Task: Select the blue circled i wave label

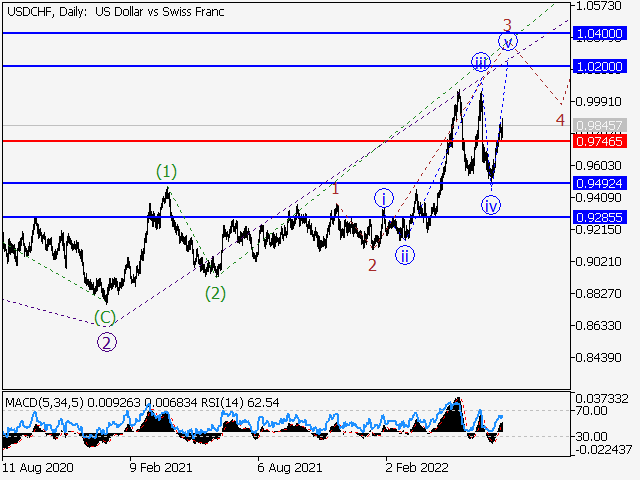Action: click(384, 199)
